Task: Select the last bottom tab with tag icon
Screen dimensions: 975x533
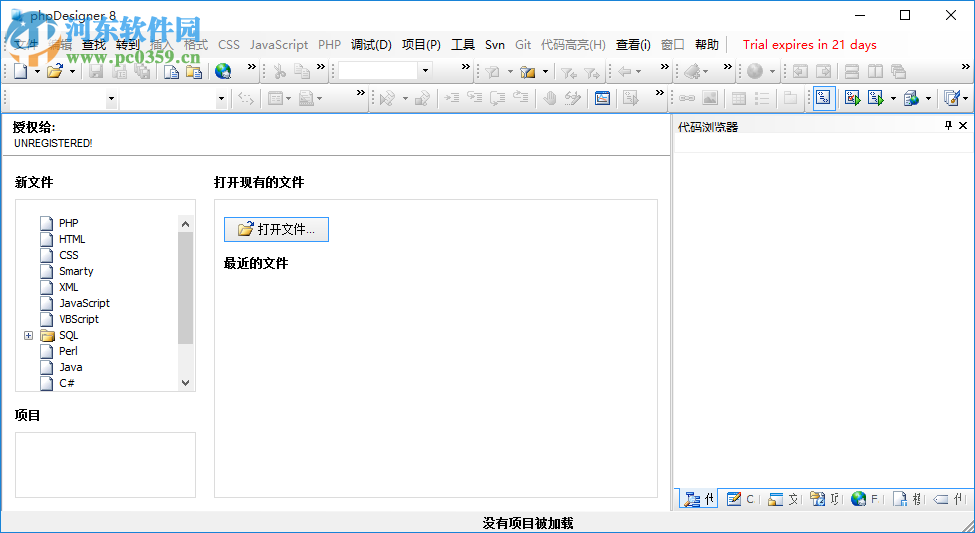Action: click(x=950, y=499)
